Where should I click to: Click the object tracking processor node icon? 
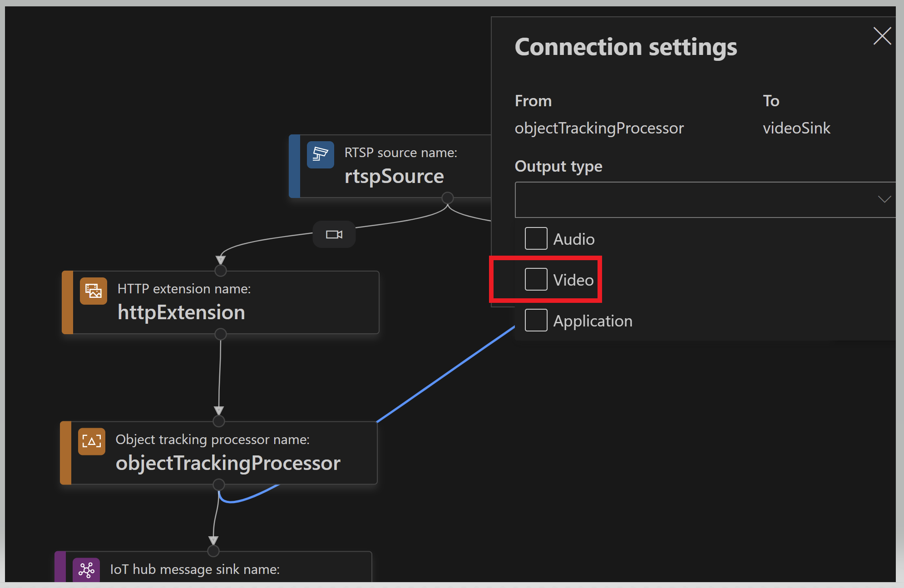[91, 441]
